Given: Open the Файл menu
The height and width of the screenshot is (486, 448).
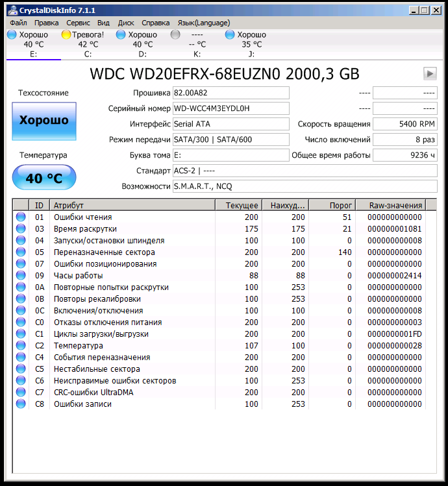Looking at the screenshot, I should [x=18, y=23].
